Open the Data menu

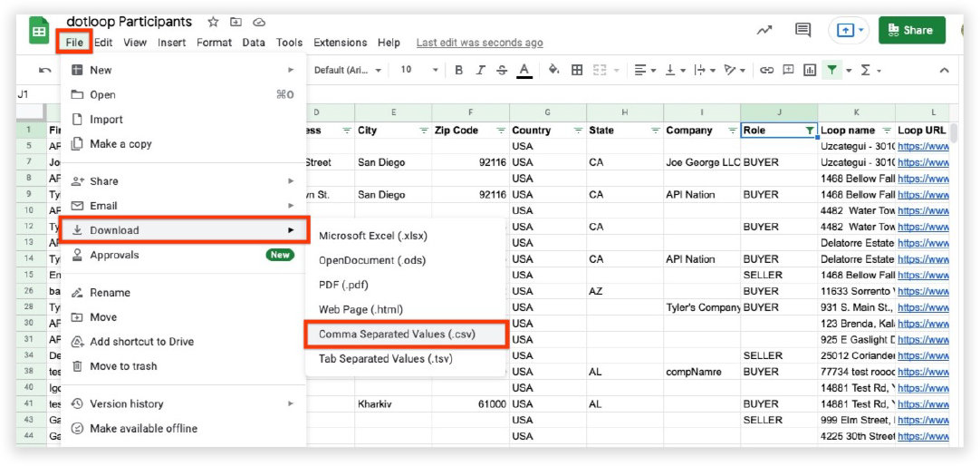254,43
